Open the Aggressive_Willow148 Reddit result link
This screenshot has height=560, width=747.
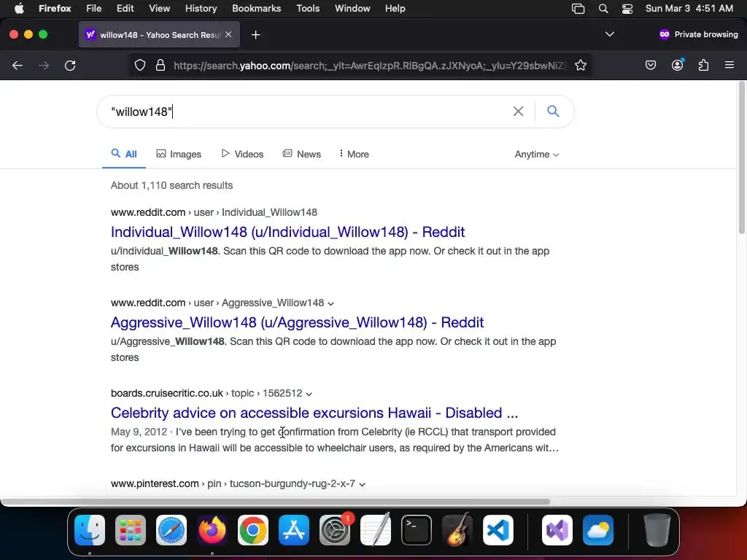pyautogui.click(x=298, y=322)
